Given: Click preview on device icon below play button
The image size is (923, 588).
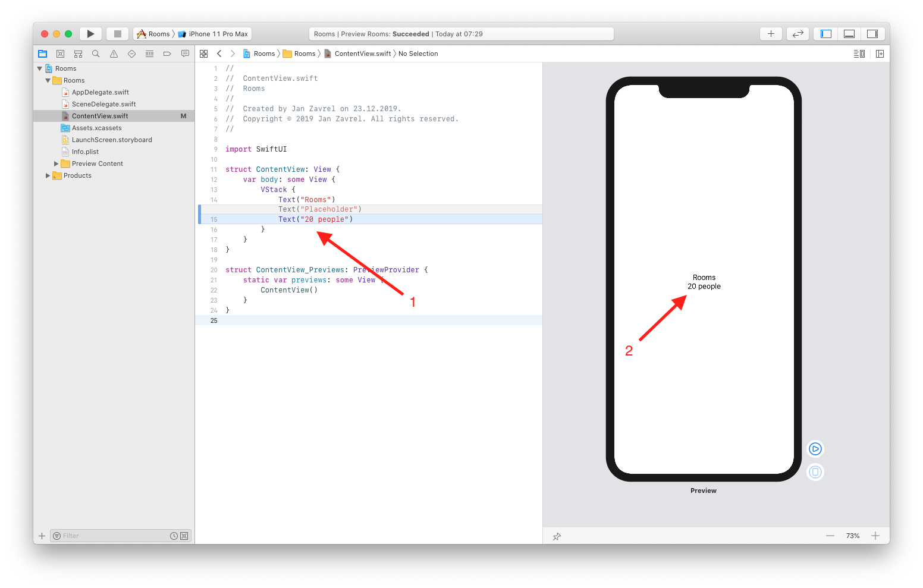Looking at the screenshot, I should (x=815, y=471).
